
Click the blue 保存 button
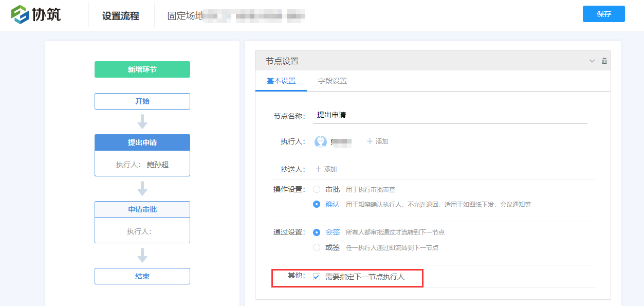(x=603, y=14)
